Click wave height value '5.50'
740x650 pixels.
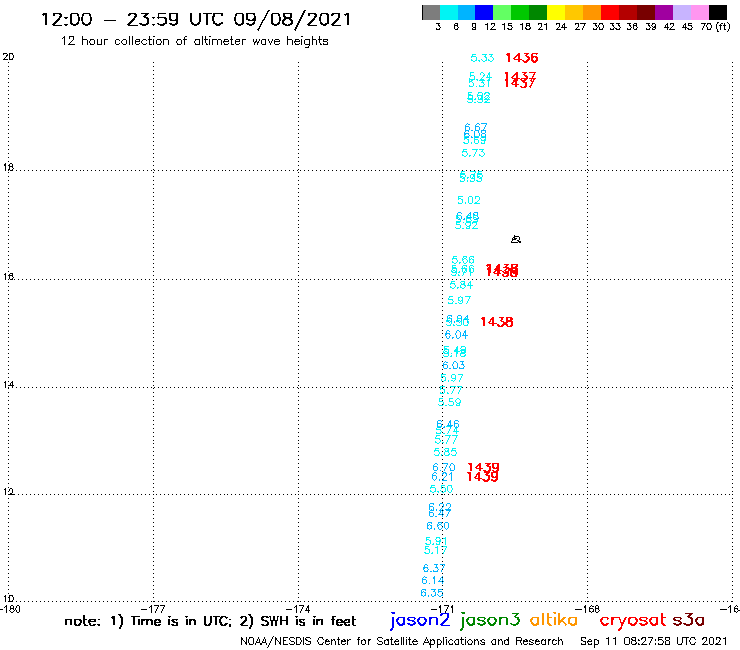click(x=441, y=489)
